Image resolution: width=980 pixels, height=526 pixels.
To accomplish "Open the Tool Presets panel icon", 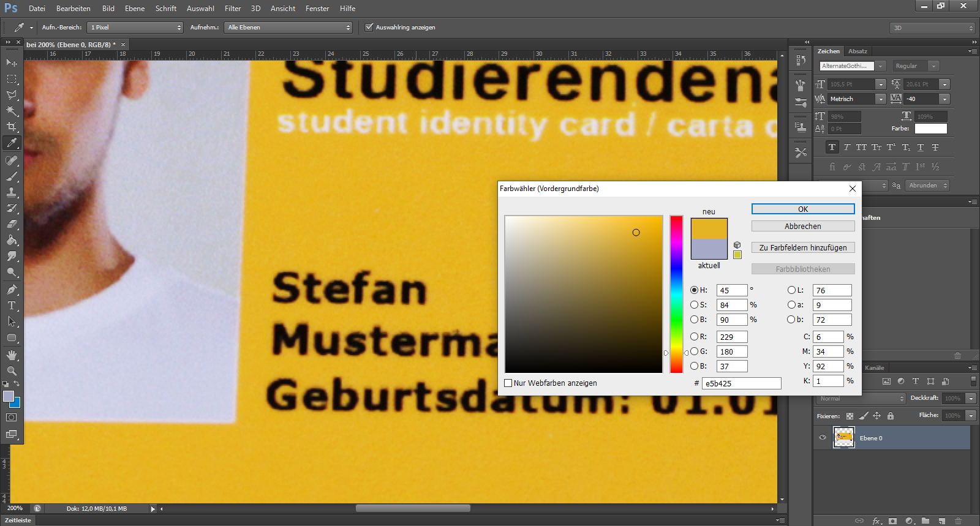I will (x=801, y=152).
